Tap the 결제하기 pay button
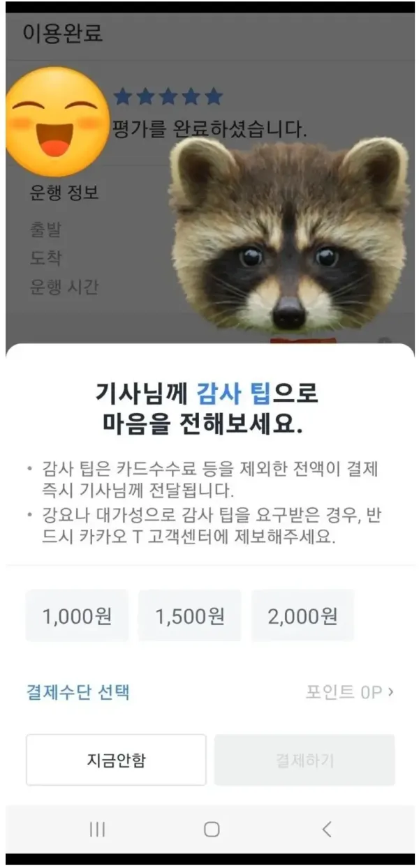 click(x=304, y=760)
